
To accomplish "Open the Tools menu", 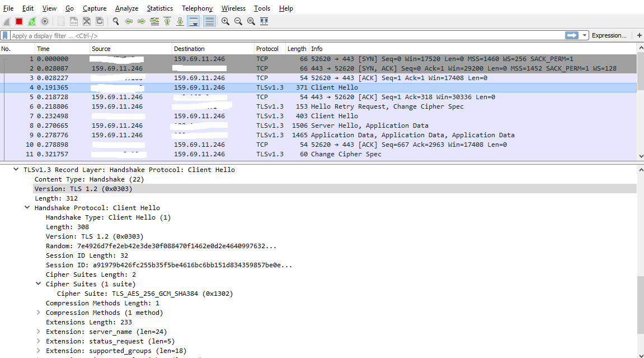I will (x=262, y=8).
